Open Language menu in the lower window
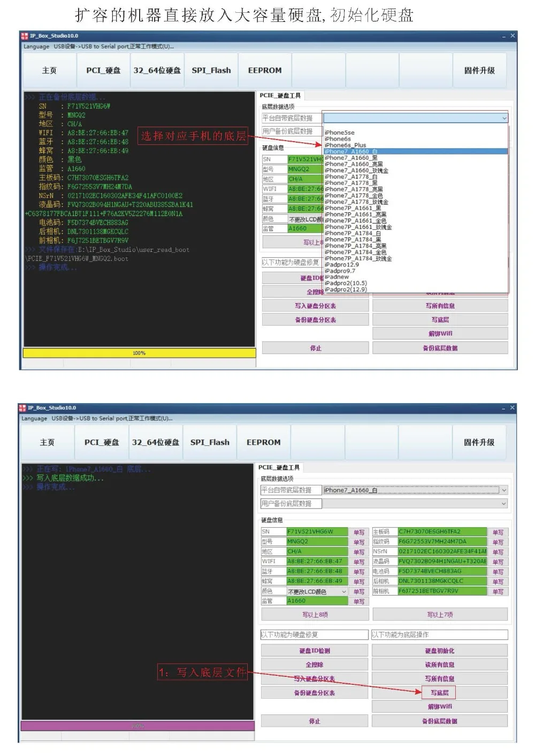The image size is (535, 756). click(34, 419)
